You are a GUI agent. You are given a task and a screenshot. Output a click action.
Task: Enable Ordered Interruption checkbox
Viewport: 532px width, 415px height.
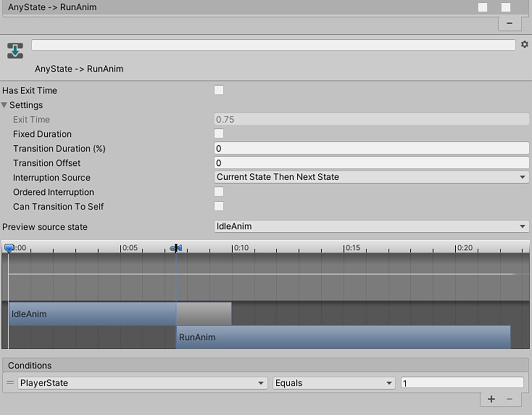point(219,192)
